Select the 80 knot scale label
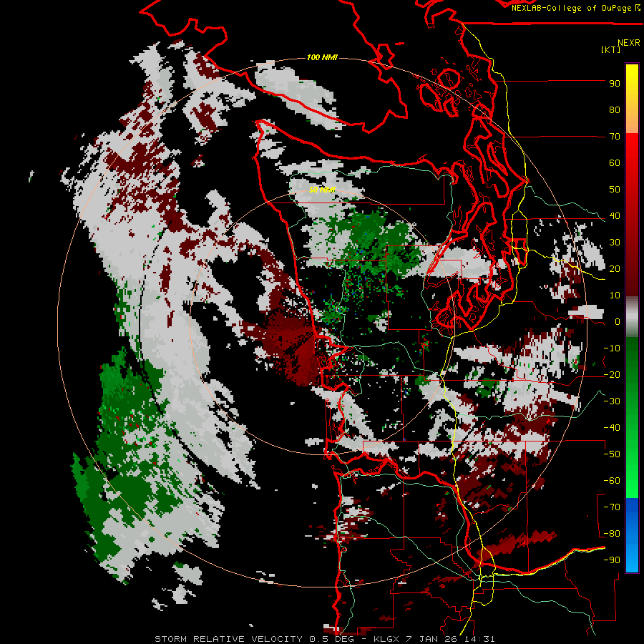The image size is (644, 644). coord(615,110)
